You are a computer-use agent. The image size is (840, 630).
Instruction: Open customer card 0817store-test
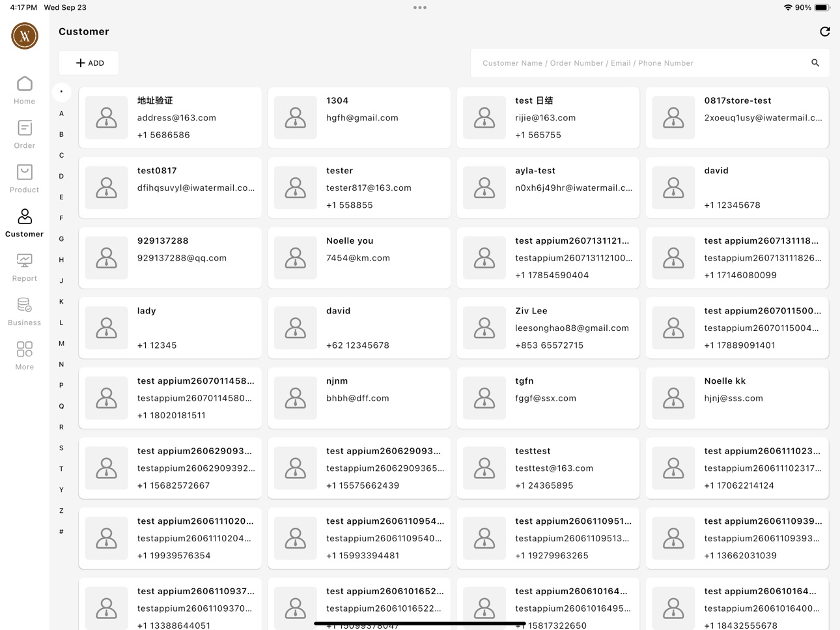coord(737,118)
